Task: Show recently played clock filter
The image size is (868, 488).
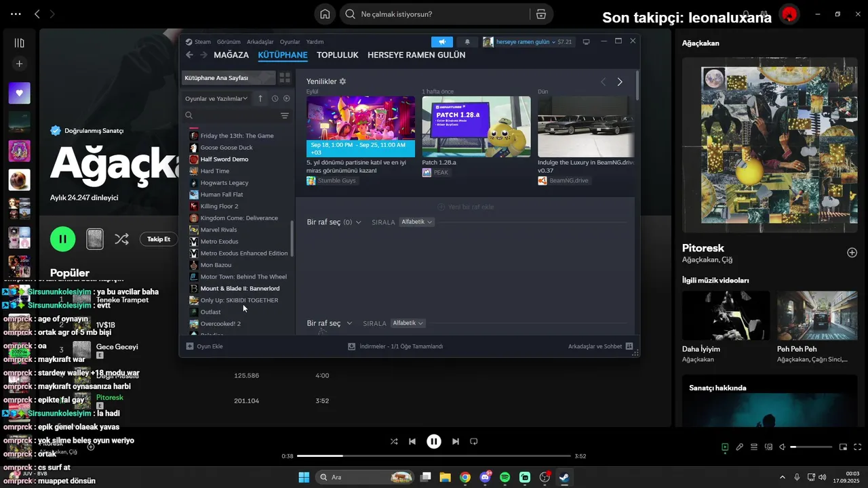Action: pos(275,98)
